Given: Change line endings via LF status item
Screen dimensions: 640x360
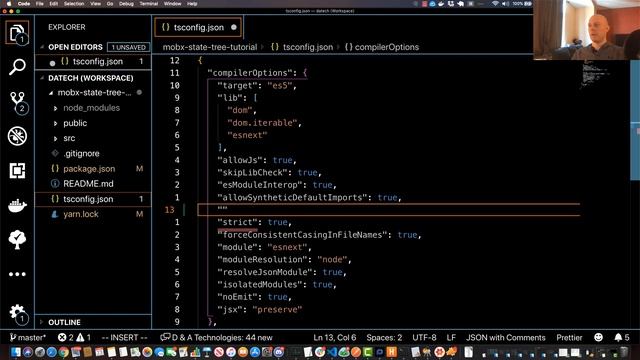Looking at the screenshot, I should point(451,338).
